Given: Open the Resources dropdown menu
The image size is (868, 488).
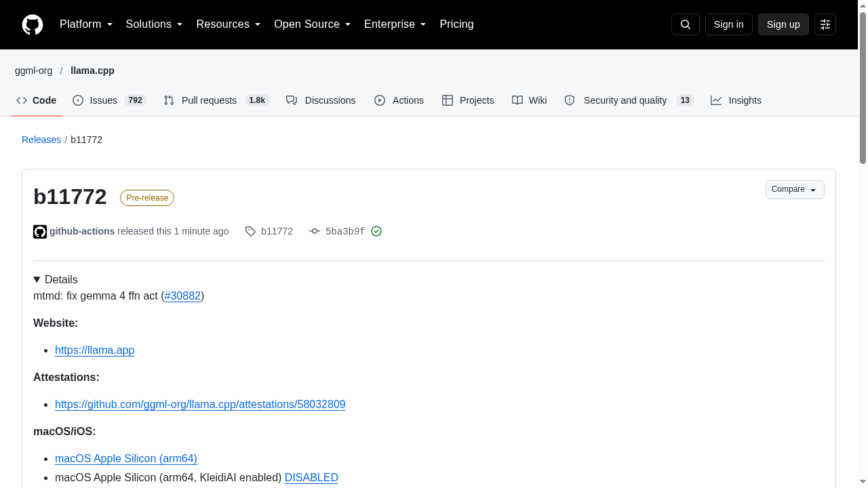Looking at the screenshot, I should (x=229, y=24).
